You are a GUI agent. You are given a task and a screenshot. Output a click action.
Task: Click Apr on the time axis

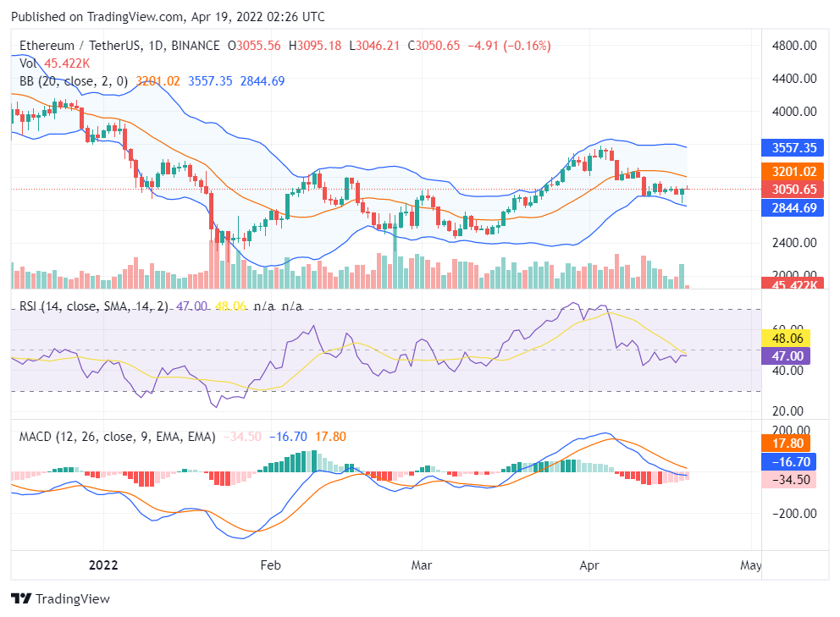[590, 565]
